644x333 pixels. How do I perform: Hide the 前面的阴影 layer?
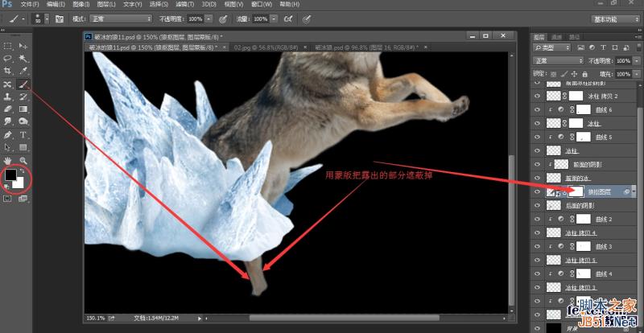tap(537, 164)
